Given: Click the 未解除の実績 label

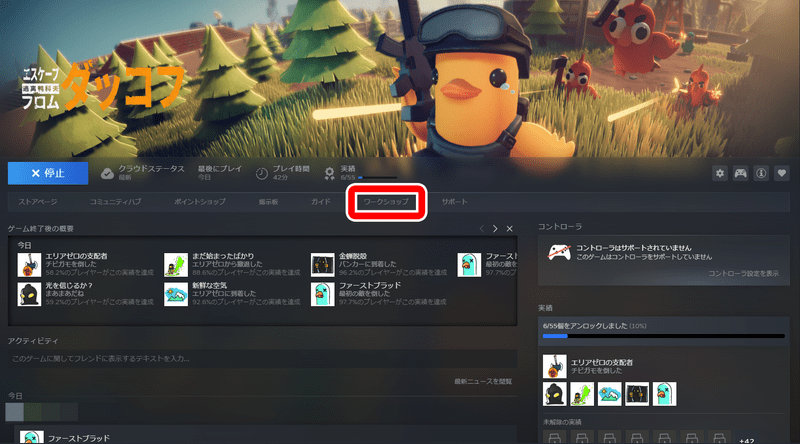Looking at the screenshot, I should point(562,422).
